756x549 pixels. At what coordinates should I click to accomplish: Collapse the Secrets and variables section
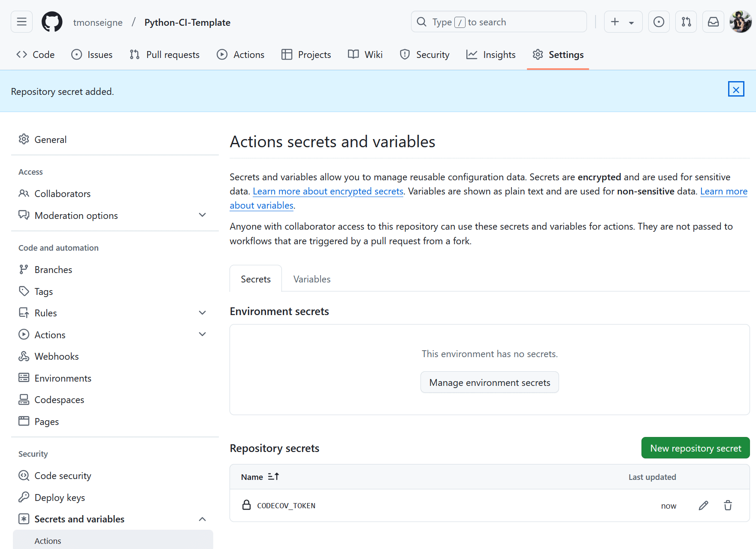(x=203, y=519)
